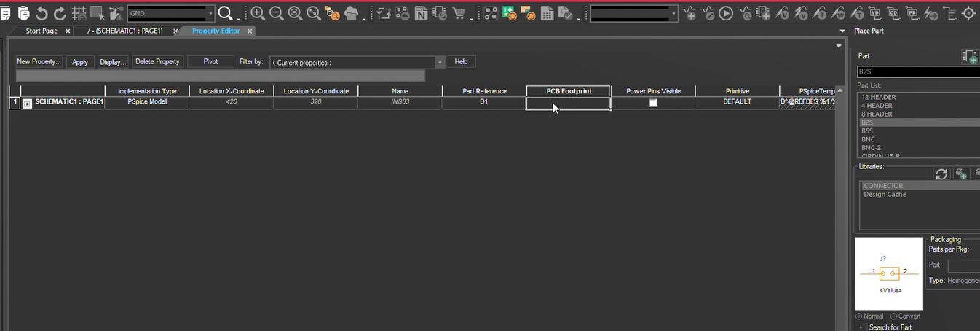Click the Help button

pos(461,62)
